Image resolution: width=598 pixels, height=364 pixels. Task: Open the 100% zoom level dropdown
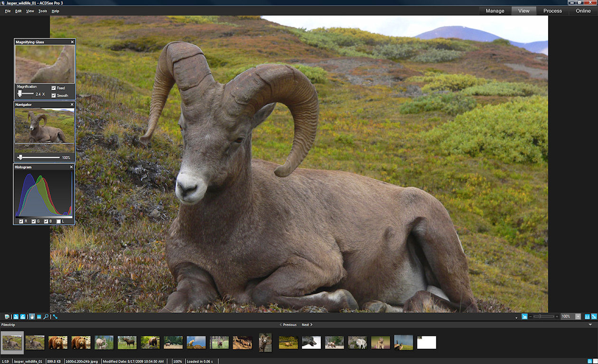578,317
